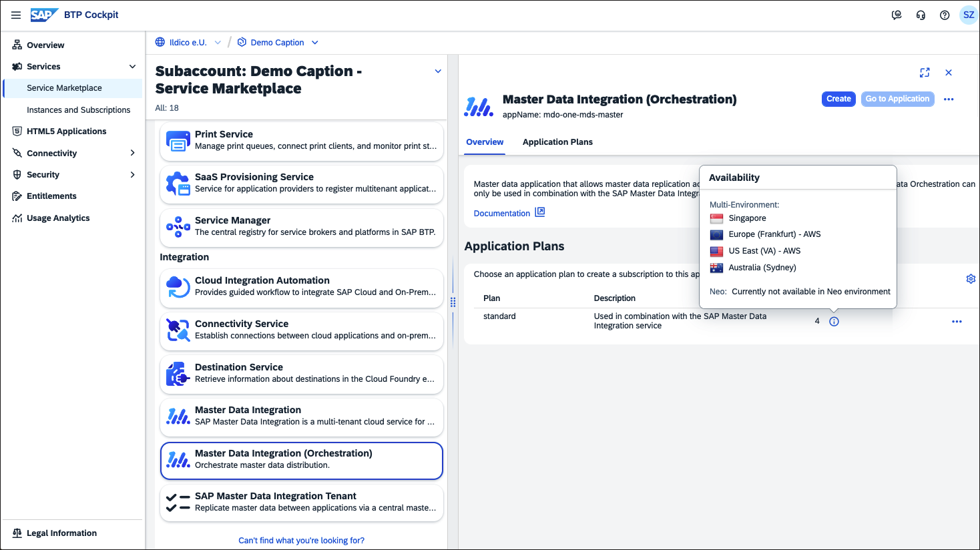Image resolution: width=980 pixels, height=550 pixels.
Task: Click the All: 18 count label
Action: 167,107
